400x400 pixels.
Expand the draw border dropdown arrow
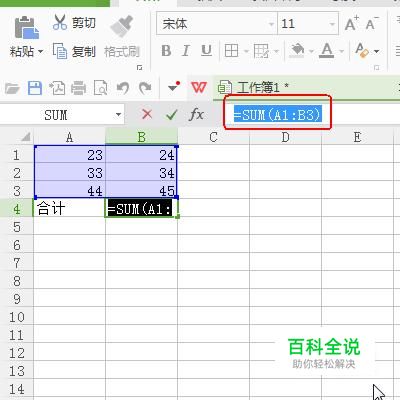276,51
